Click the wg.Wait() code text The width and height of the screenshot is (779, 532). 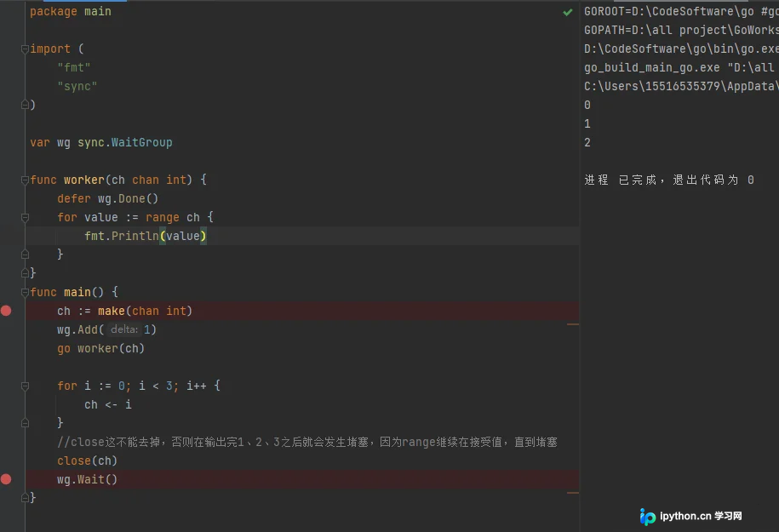click(x=88, y=479)
